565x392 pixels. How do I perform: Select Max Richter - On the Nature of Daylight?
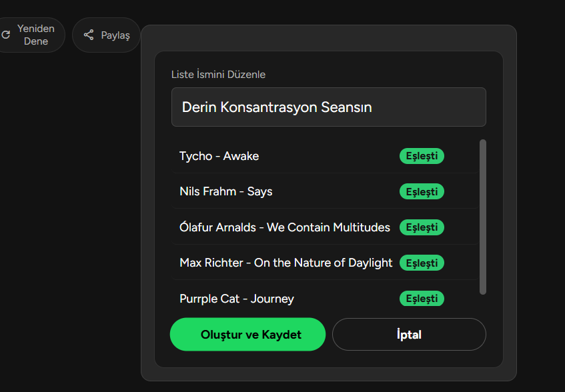pos(325,263)
